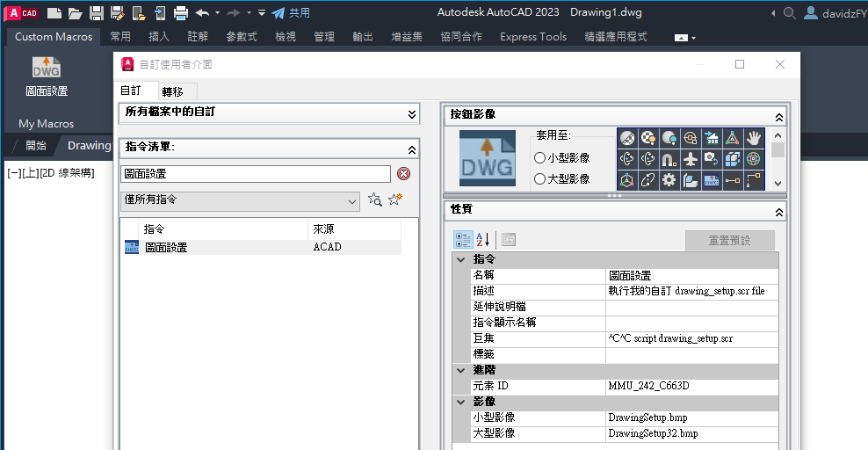Screen dimensions: 868x450
Task: Save the drawing with the floppy icon
Action: 97,13
